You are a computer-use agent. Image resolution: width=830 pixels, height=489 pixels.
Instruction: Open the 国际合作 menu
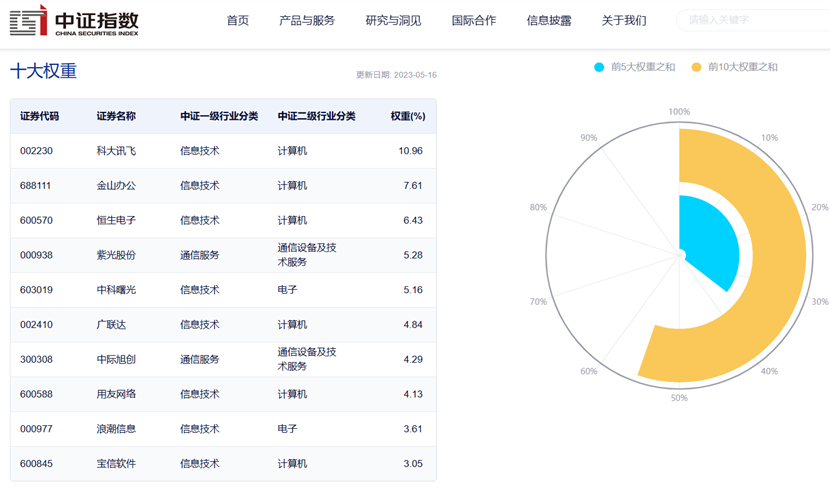474,21
